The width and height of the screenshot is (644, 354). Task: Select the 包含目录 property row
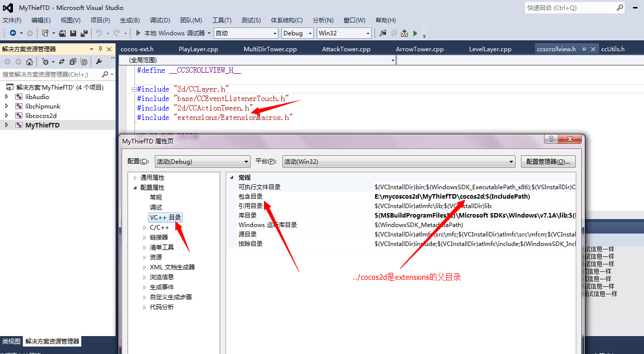pyautogui.click(x=401, y=197)
